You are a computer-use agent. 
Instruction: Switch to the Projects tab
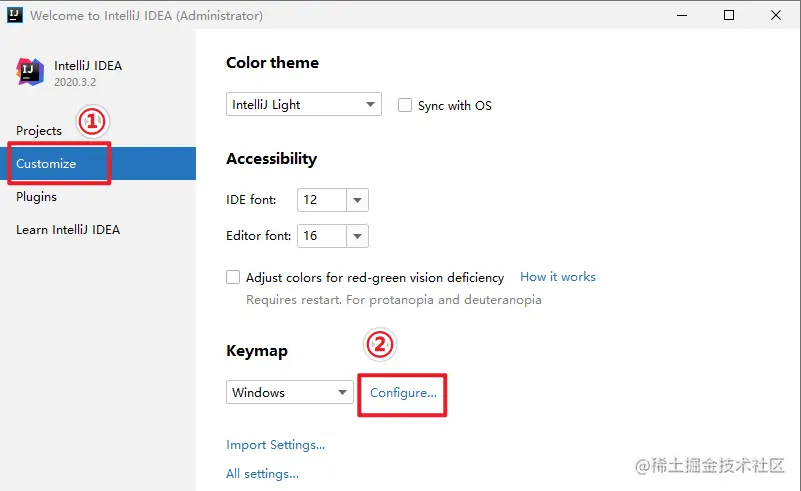[x=39, y=131]
